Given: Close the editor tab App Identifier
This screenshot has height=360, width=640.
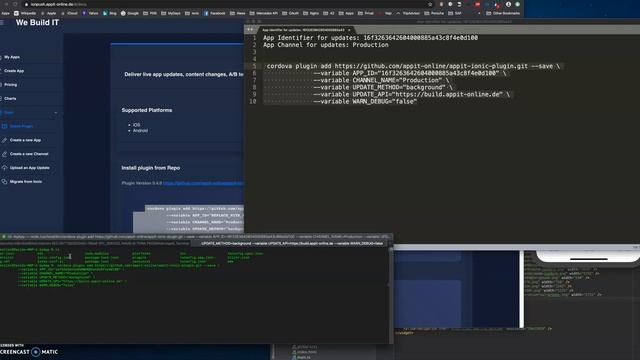Looking at the screenshot, I should tap(349, 30).
